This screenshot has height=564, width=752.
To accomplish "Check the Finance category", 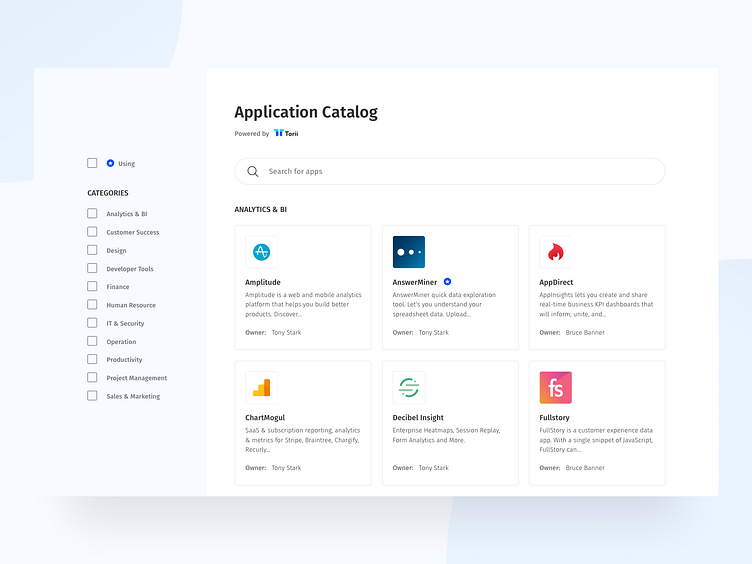I will click(92, 286).
